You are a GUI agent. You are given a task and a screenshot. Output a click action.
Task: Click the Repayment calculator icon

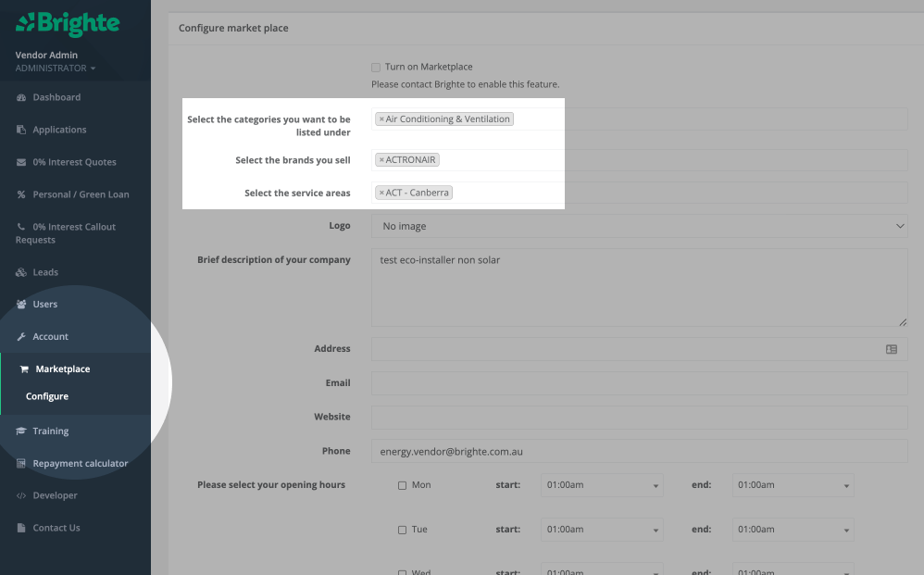click(21, 463)
